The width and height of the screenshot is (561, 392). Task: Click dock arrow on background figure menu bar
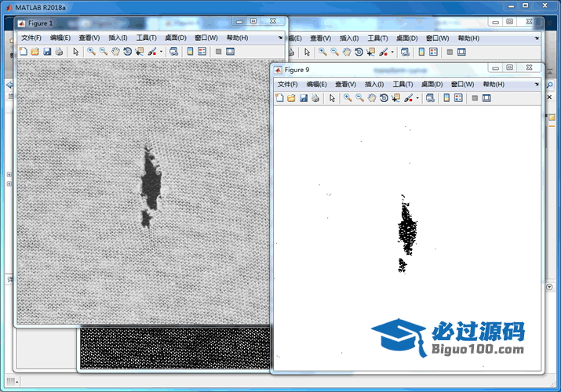[x=537, y=38]
